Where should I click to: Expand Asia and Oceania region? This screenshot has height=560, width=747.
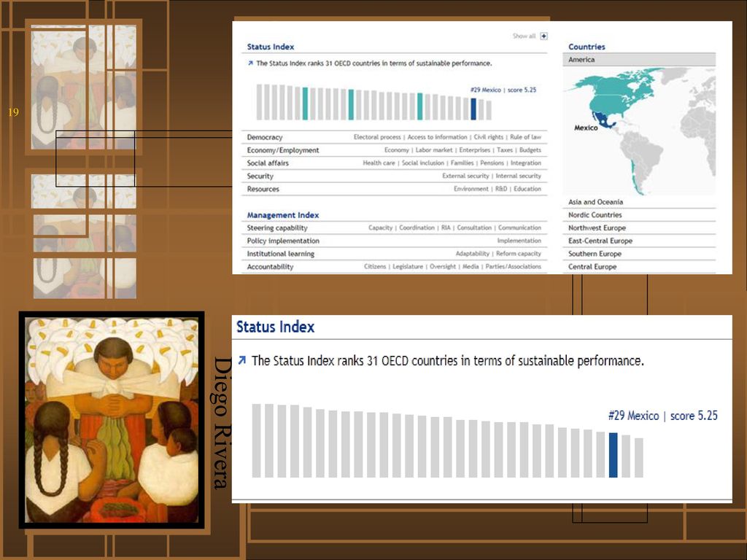(639, 202)
